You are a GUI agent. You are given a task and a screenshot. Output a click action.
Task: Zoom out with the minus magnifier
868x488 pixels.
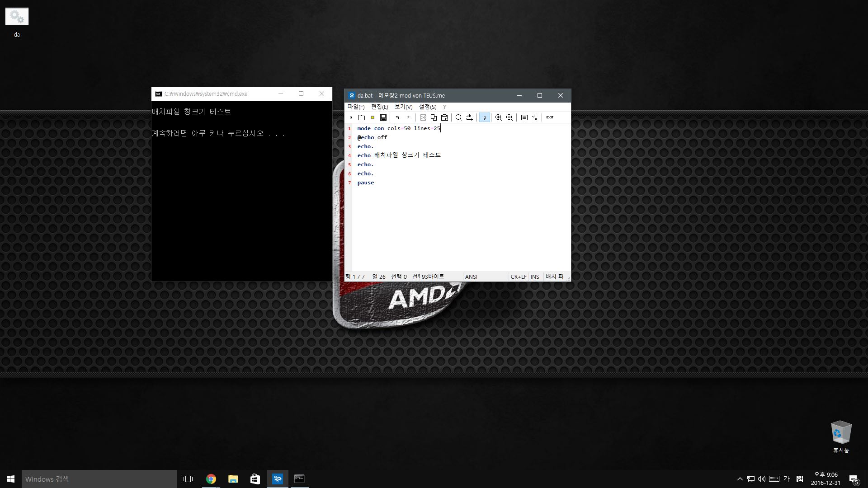[509, 117]
